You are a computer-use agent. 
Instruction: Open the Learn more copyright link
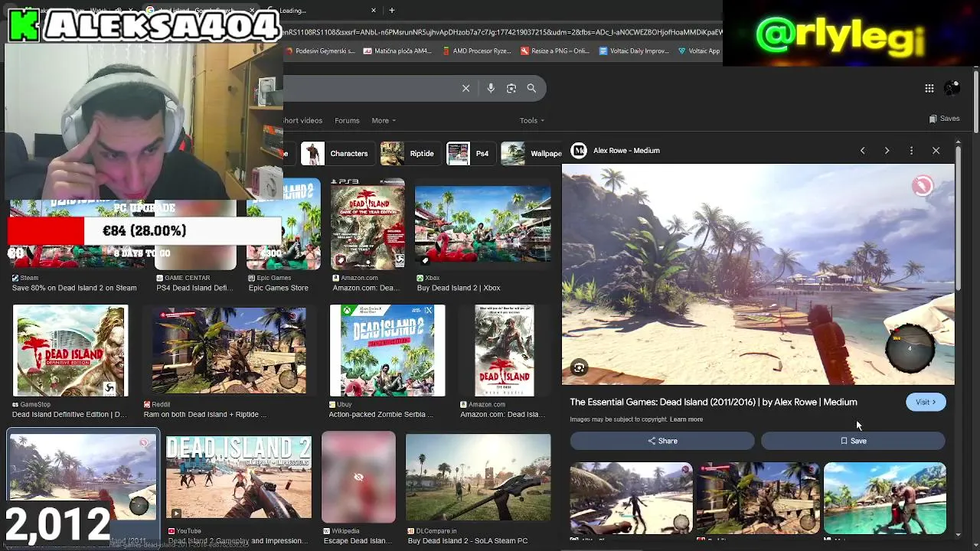click(686, 419)
